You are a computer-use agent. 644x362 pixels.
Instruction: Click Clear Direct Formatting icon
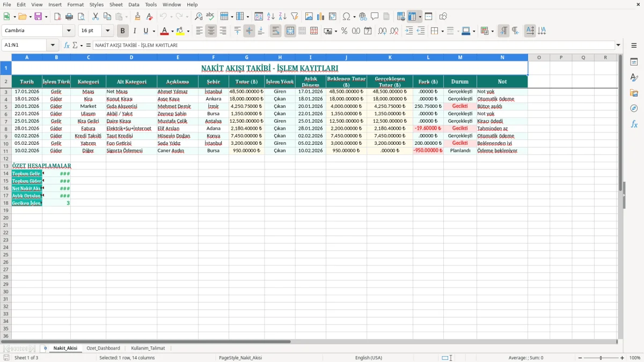click(149, 17)
